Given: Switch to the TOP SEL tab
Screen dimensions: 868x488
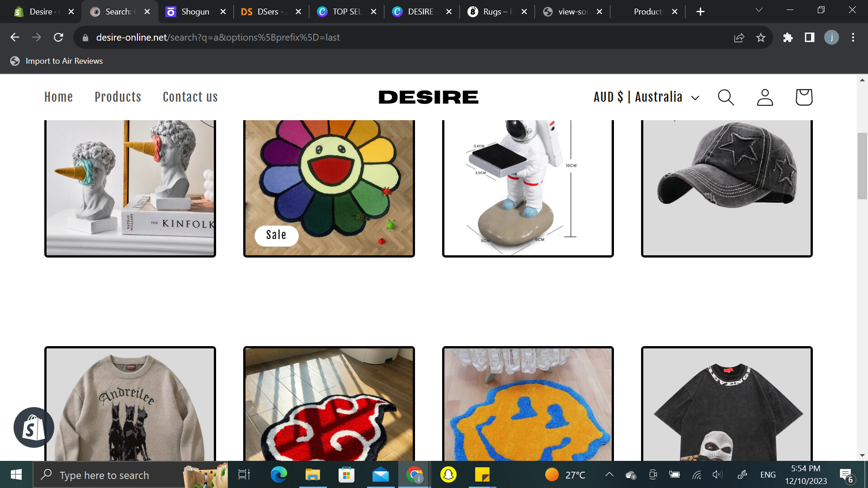Looking at the screenshot, I should 346,12.
